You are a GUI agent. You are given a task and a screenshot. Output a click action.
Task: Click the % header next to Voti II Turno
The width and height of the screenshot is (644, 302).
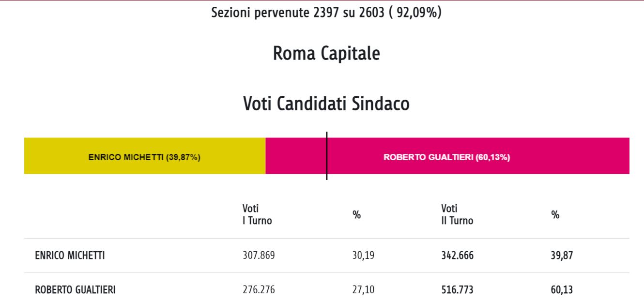tap(555, 215)
